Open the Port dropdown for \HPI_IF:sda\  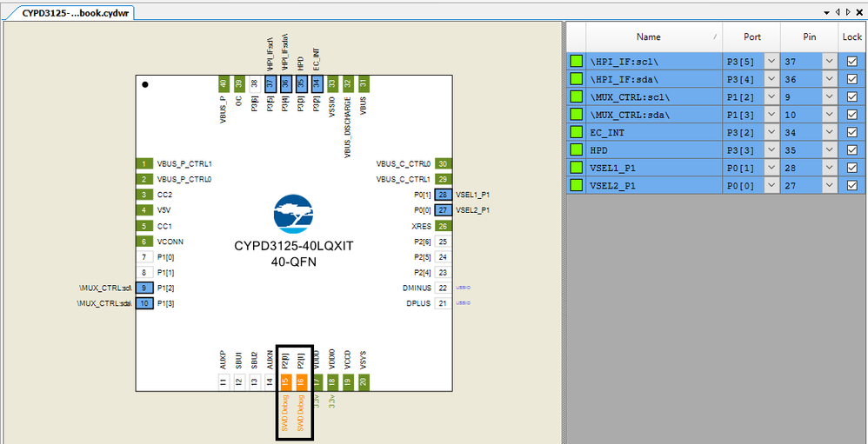tap(771, 80)
